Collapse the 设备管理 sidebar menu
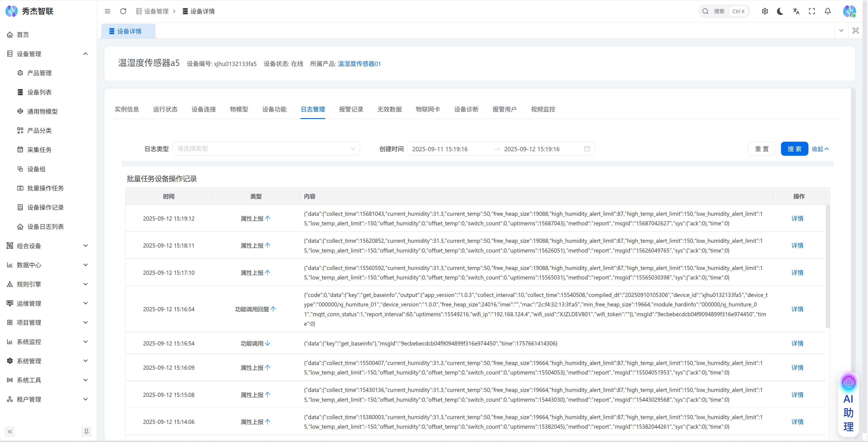 click(x=47, y=53)
